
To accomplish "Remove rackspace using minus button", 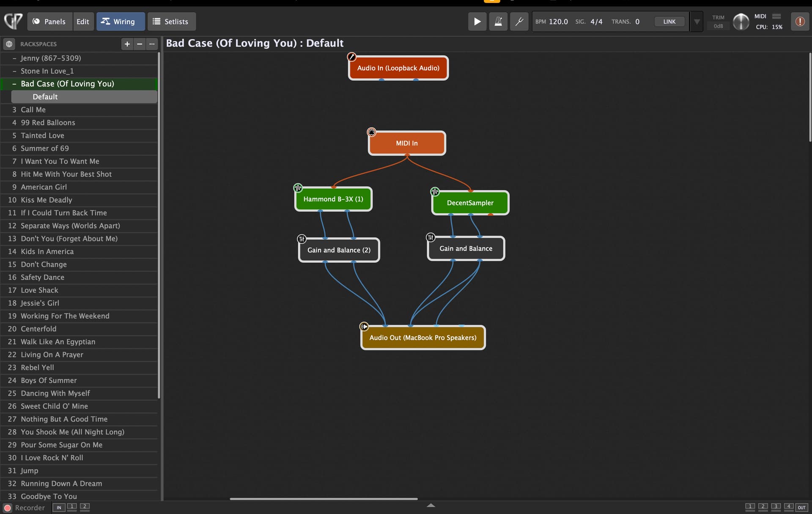I will point(140,44).
